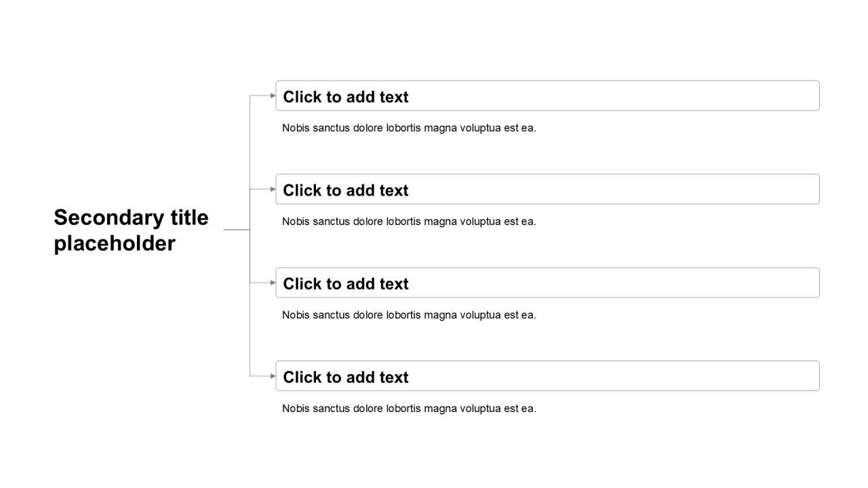Click the fourth "Click to add text" box
The height and width of the screenshot is (488, 868).
pyautogui.click(x=547, y=377)
